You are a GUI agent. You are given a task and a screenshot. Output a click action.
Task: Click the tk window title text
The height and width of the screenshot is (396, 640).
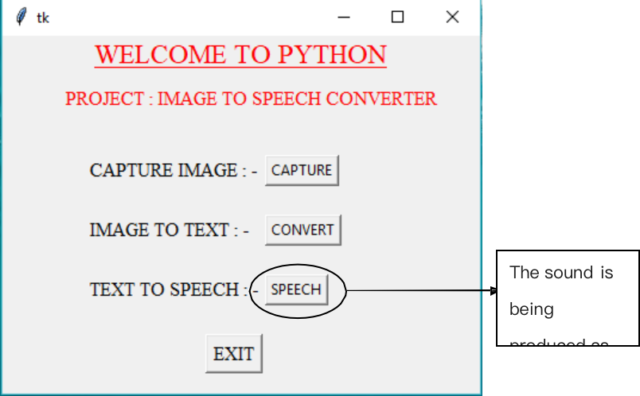[x=43, y=18]
